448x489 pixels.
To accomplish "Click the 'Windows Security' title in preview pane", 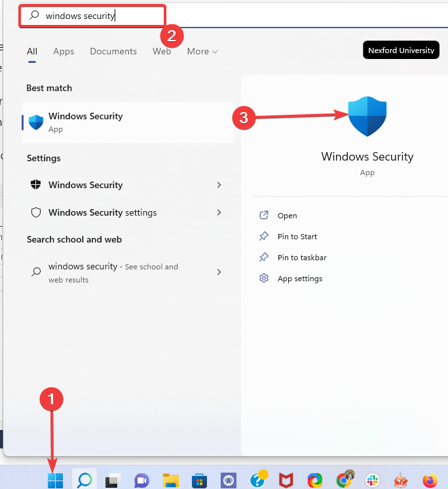I will pos(367,156).
